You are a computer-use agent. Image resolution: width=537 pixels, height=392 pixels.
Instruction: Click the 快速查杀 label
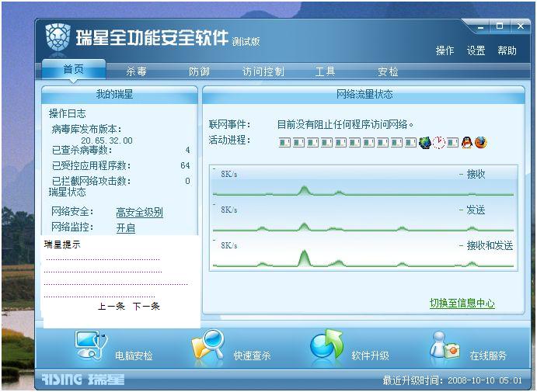tap(252, 356)
